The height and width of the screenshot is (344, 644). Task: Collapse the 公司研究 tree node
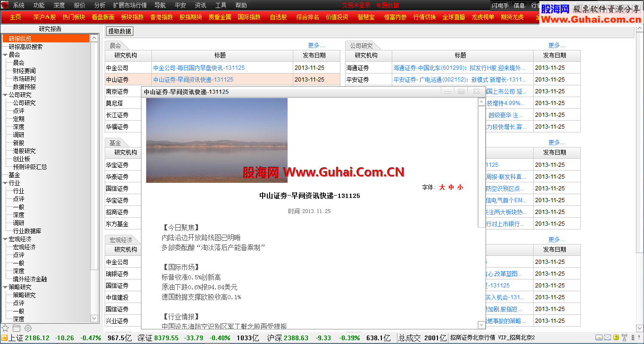click(5, 95)
